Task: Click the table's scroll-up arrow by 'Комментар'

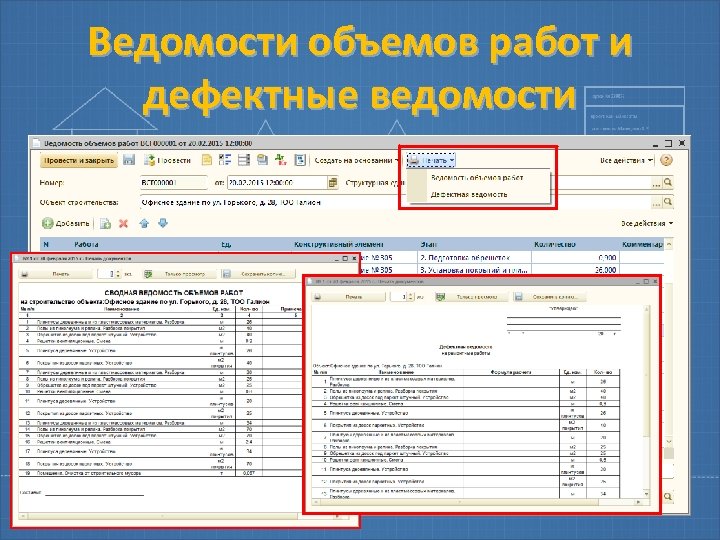Action: click(x=669, y=245)
